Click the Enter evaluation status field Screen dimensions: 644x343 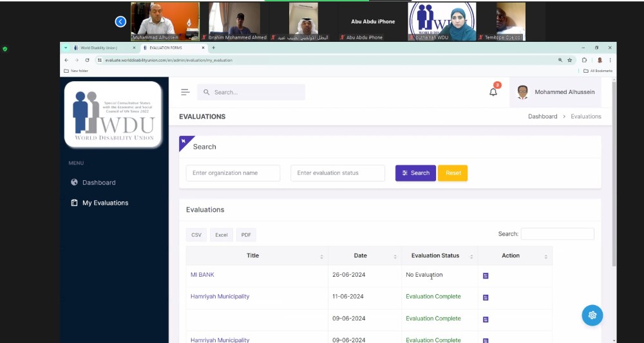coord(337,173)
